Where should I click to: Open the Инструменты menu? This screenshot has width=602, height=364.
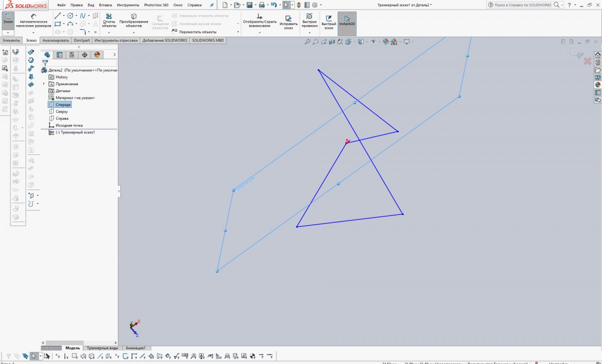click(x=128, y=5)
